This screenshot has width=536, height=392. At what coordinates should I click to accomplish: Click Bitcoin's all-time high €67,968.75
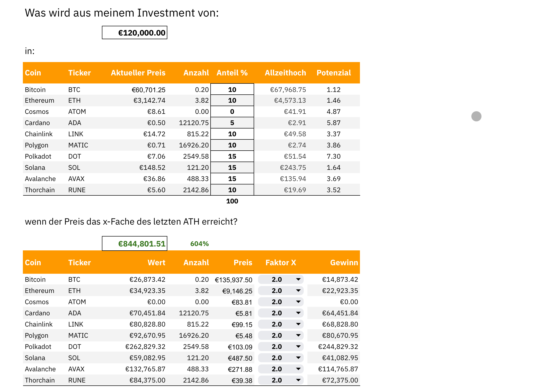click(x=288, y=90)
